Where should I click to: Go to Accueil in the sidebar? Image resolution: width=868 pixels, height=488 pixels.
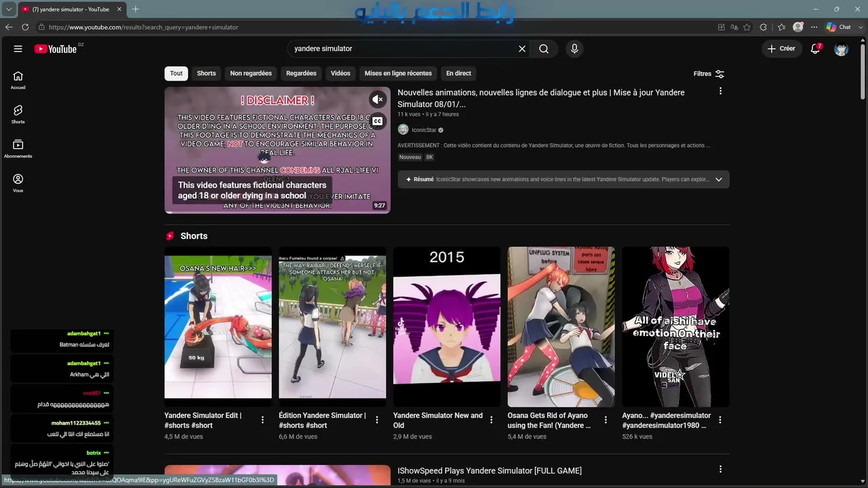tap(18, 80)
